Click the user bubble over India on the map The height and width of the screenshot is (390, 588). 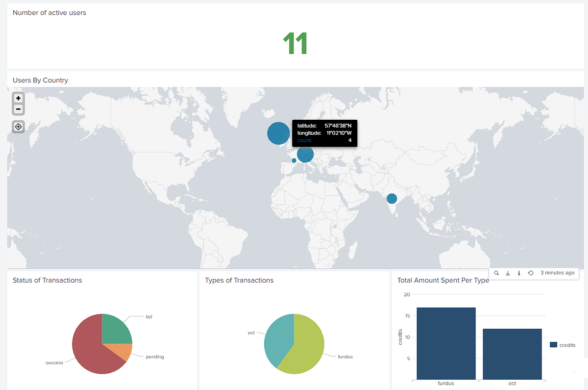392,198
